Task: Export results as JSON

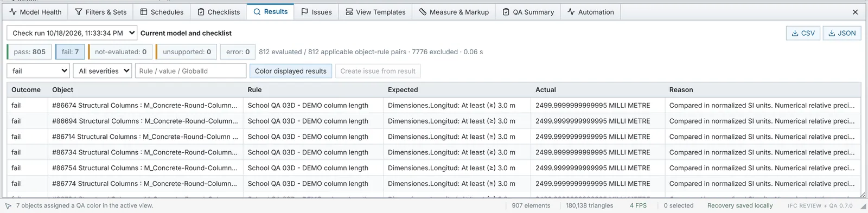Action: pyautogui.click(x=842, y=33)
